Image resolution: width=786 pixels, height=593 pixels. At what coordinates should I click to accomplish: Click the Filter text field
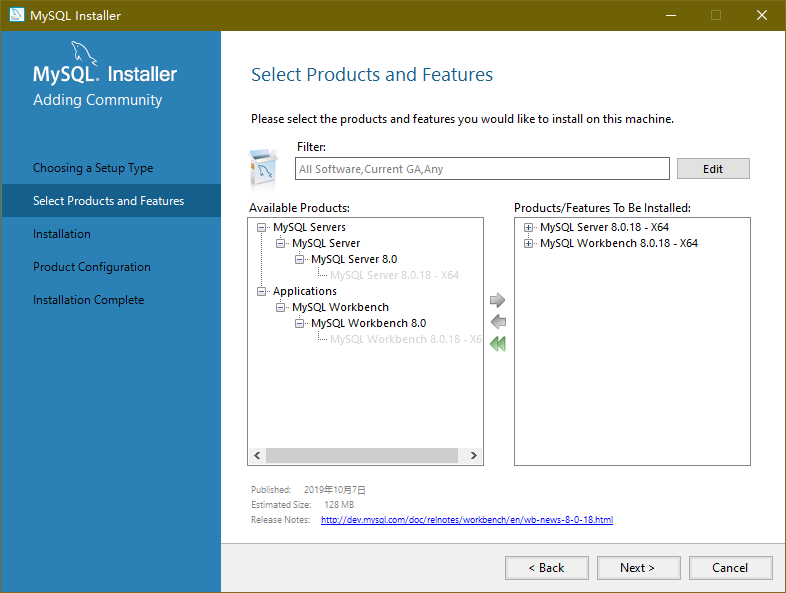pos(483,169)
